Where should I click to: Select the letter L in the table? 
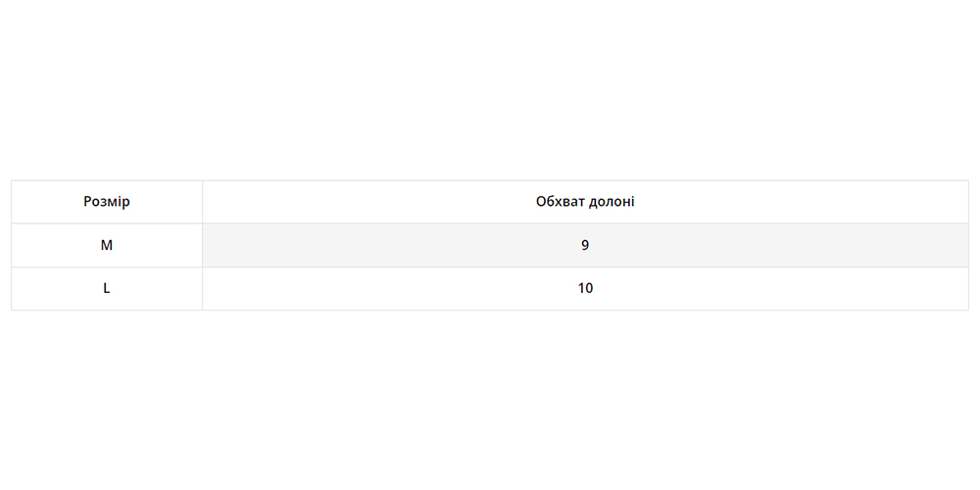[x=107, y=288]
